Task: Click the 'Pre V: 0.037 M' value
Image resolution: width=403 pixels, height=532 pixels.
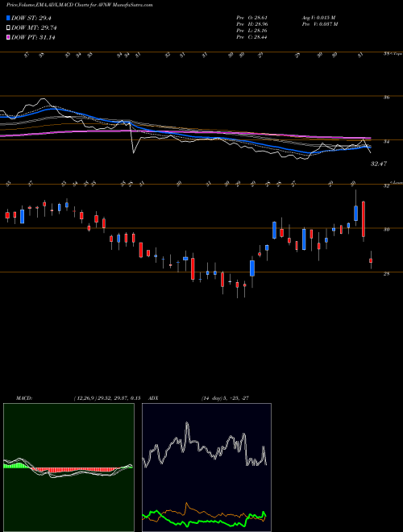Action: (319, 24)
